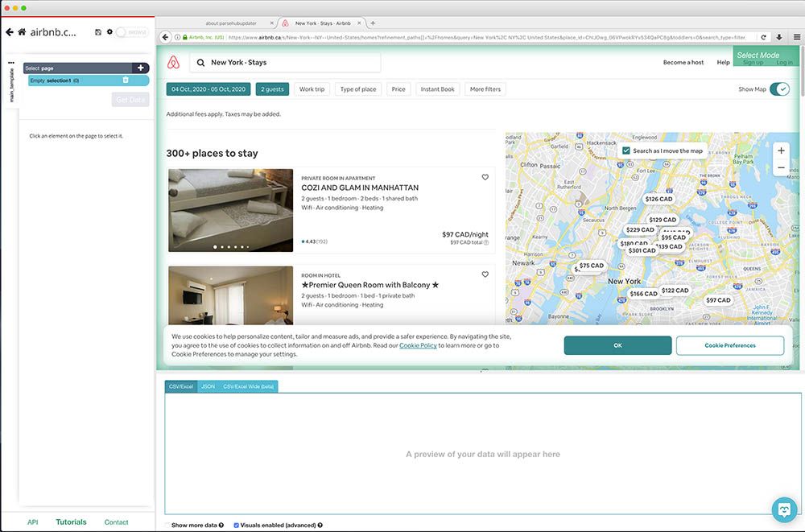Accept cookies with the OK button
The image size is (805, 532).
coord(617,345)
